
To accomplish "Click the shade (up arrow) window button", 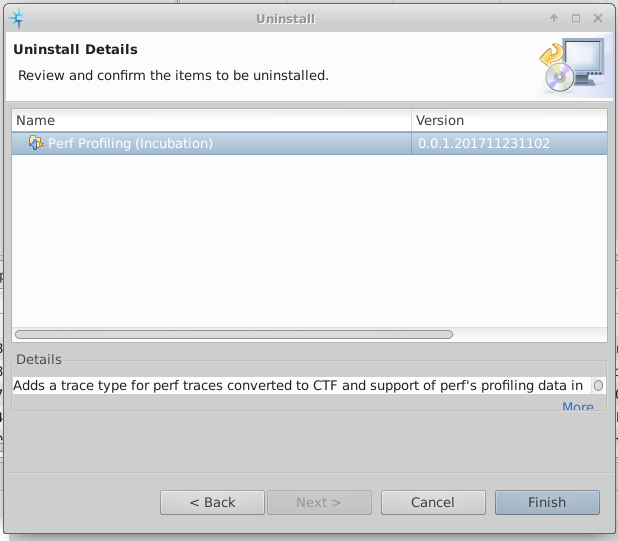I will 554,18.
